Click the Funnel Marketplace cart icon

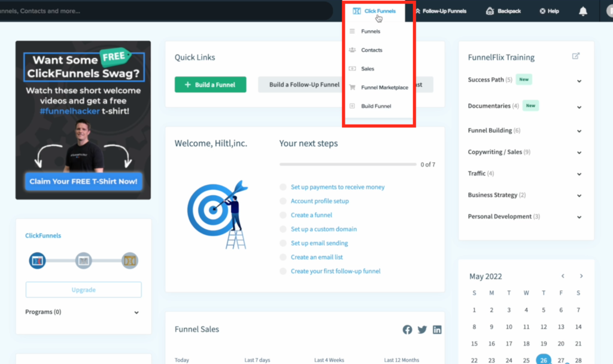(352, 87)
